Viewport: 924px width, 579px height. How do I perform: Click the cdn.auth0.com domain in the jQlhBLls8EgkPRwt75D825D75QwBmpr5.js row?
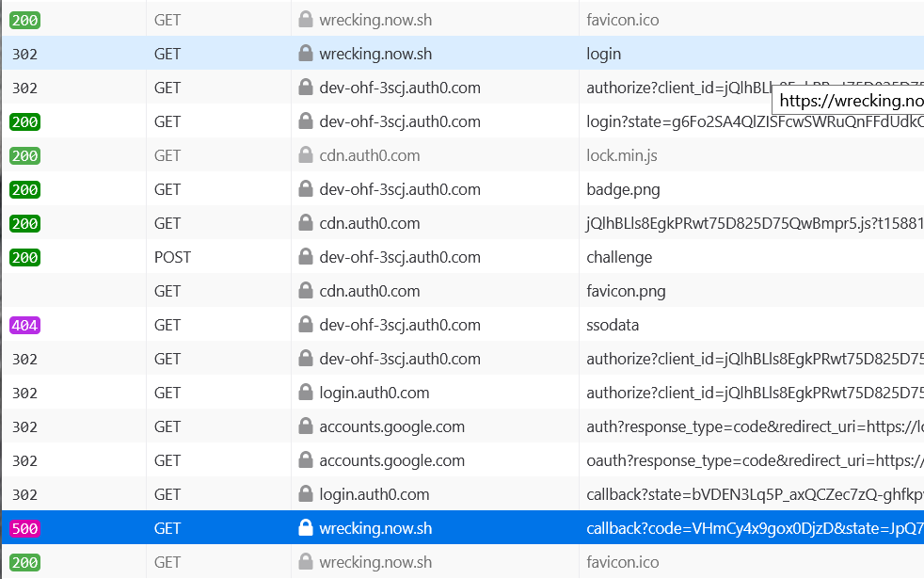[x=370, y=223]
